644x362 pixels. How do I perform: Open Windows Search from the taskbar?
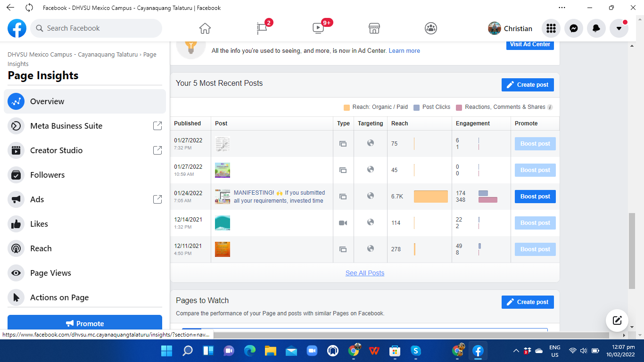click(x=188, y=351)
